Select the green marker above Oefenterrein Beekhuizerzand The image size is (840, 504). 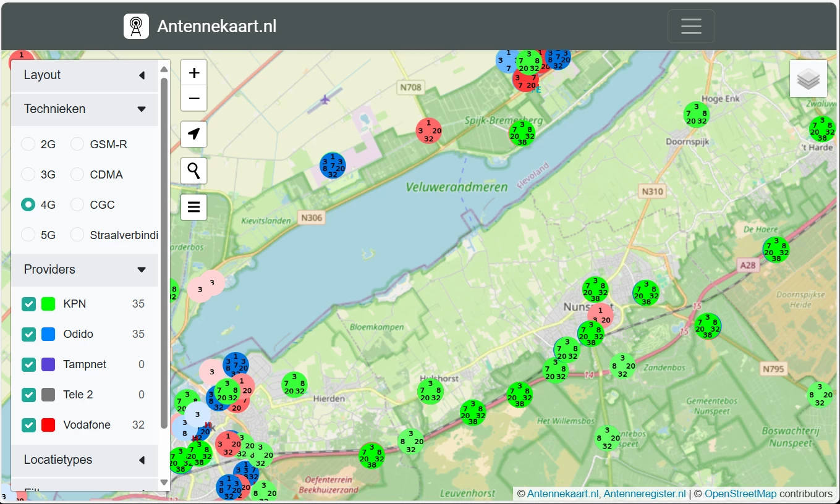[x=371, y=456]
